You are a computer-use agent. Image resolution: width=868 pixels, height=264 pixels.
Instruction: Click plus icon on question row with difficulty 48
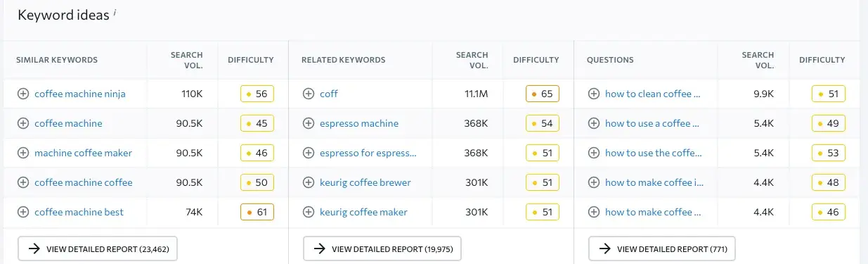(x=593, y=182)
